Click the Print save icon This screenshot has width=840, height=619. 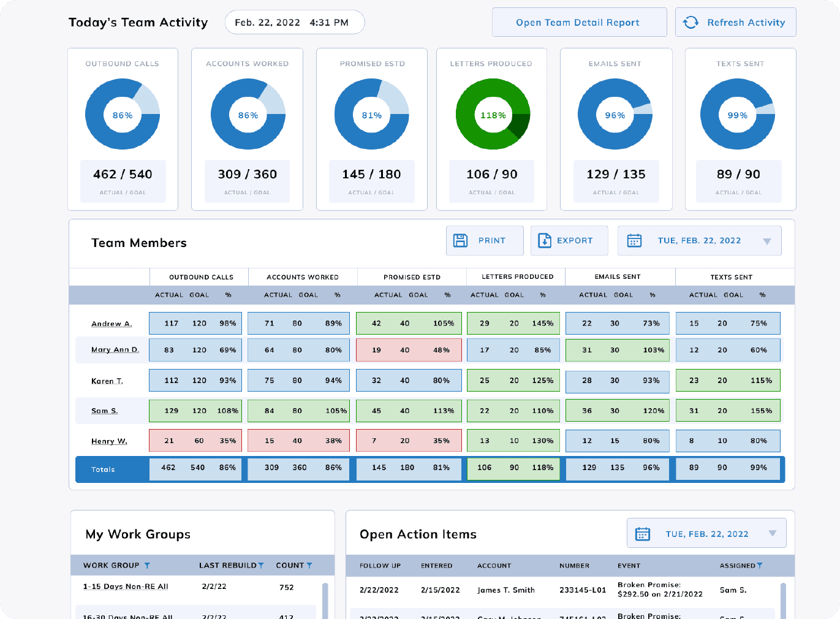pos(460,240)
